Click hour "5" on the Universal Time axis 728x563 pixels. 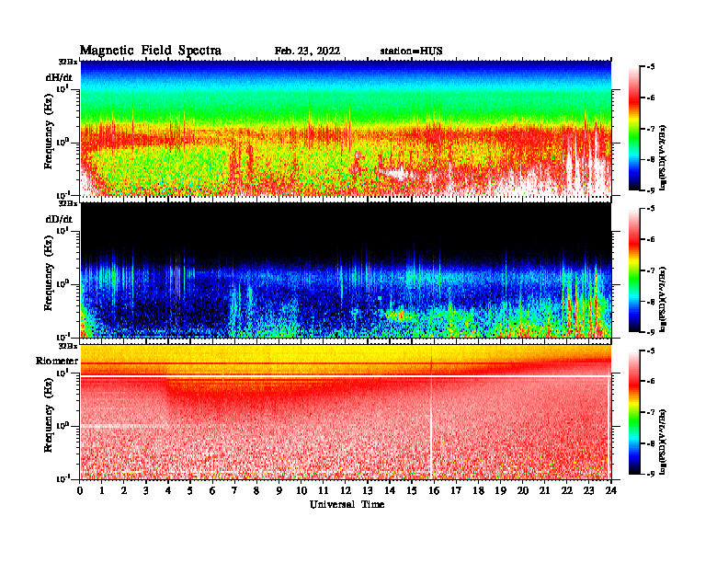[190, 491]
